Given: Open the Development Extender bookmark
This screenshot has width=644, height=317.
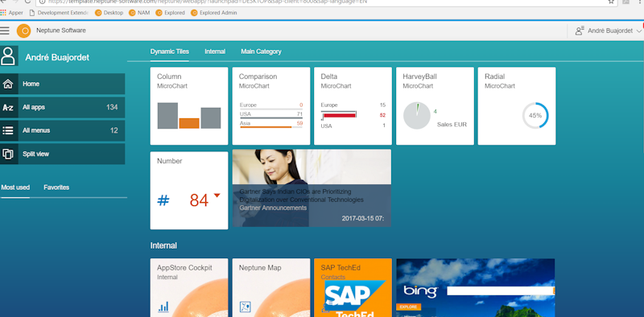Looking at the screenshot, I should (x=58, y=13).
